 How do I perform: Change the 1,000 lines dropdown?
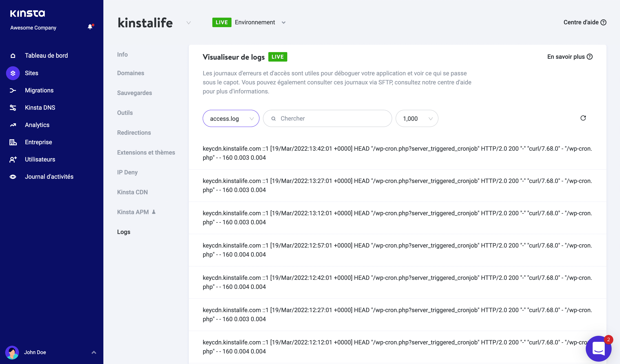417,118
